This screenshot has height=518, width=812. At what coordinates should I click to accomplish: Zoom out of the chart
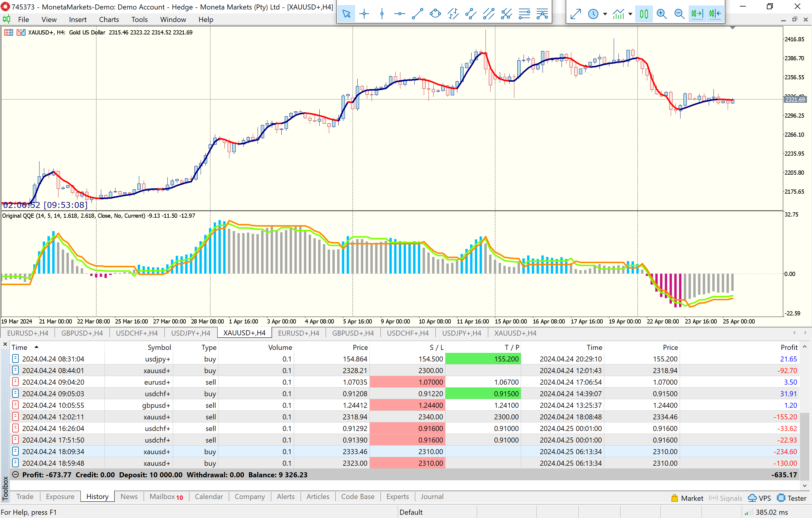click(679, 14)
